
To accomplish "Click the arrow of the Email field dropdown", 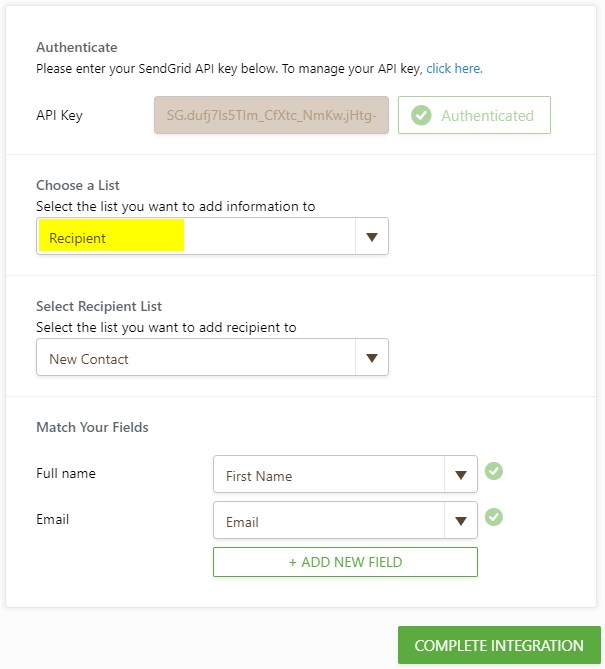I will pyautogui.click(x=461, y=521).
